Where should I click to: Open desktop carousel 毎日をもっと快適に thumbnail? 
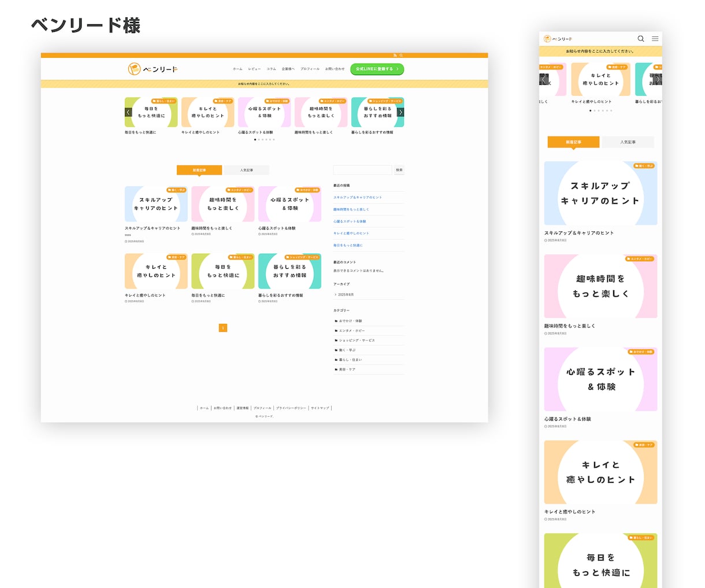click(151, 112)
